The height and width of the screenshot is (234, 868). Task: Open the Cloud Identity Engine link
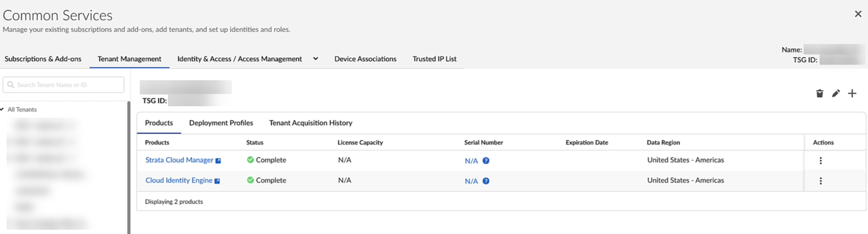[x=179, y=180]
